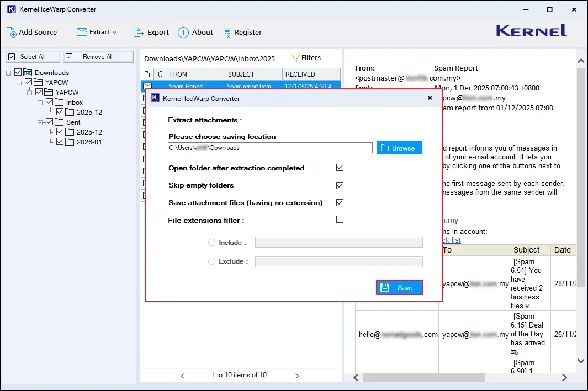Enable the File extensions filter checkbox
The width and height of the screenshot is (588, 391).
tap(340, 219)
